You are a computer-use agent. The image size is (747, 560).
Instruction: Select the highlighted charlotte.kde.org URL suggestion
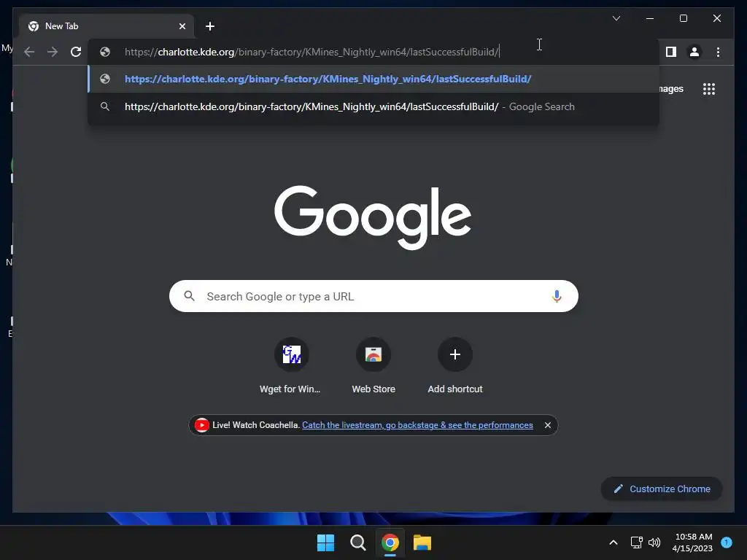(373, 79)
